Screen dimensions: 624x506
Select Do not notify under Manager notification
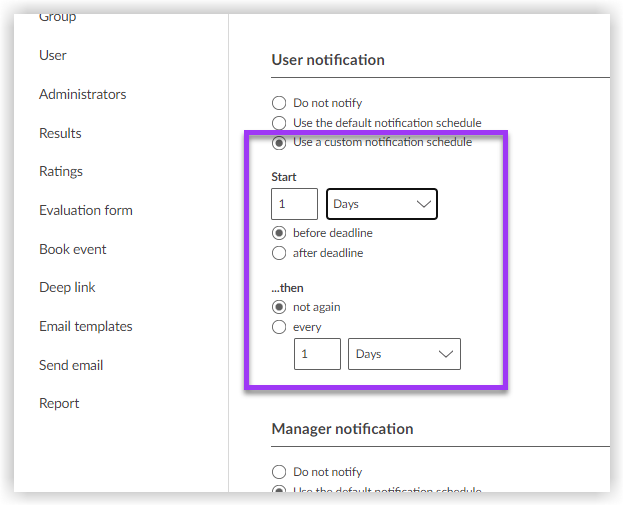point(279,472)
